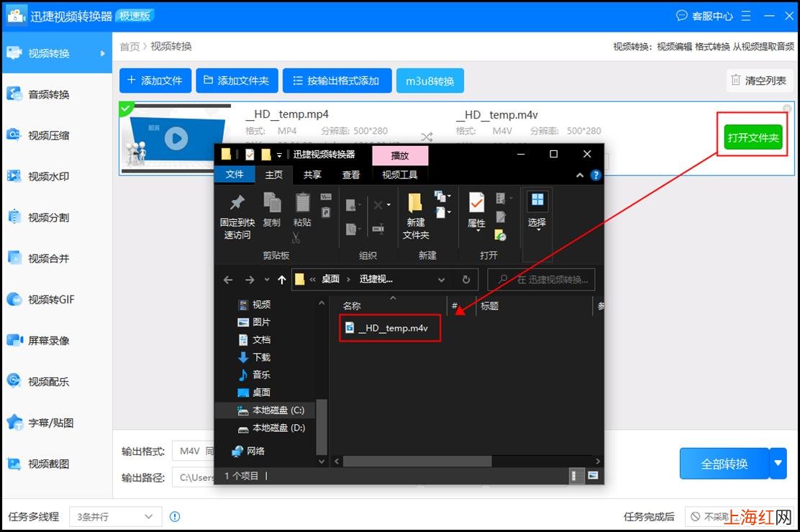
Task: Click the info icon beside 3条并行
Action: tap(175, 517)
